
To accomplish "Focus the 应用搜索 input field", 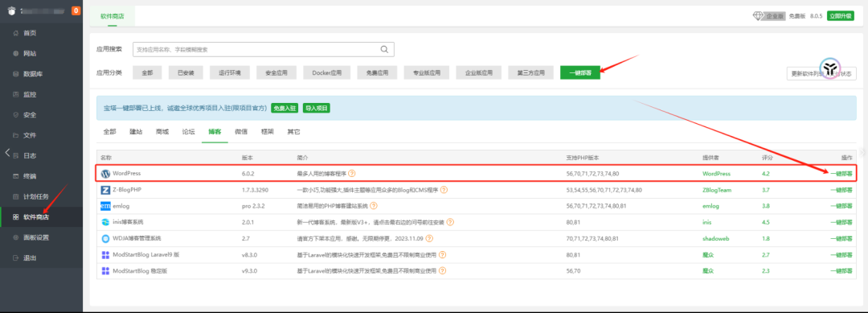I will (264, 49).
